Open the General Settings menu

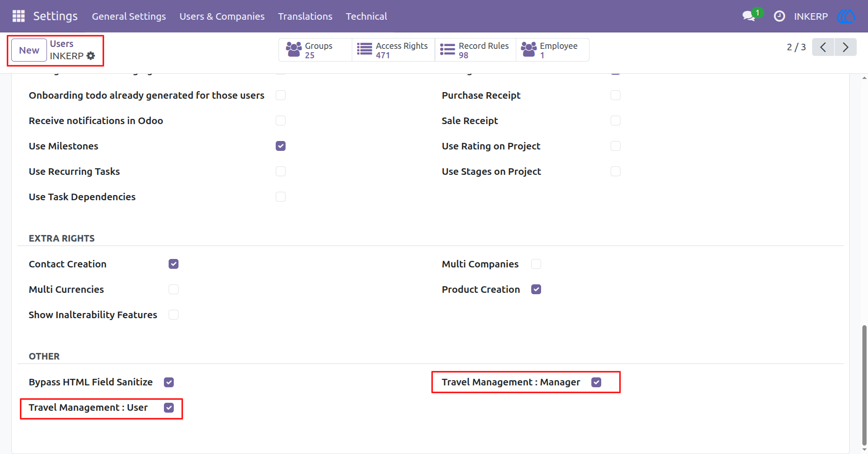[129, 16]
